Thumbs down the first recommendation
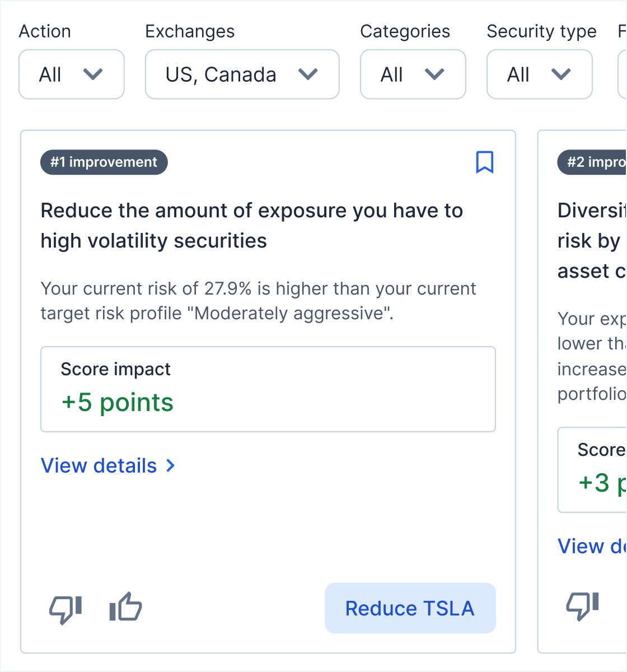Screen dimensions: 627x672 tap(66, 608)
